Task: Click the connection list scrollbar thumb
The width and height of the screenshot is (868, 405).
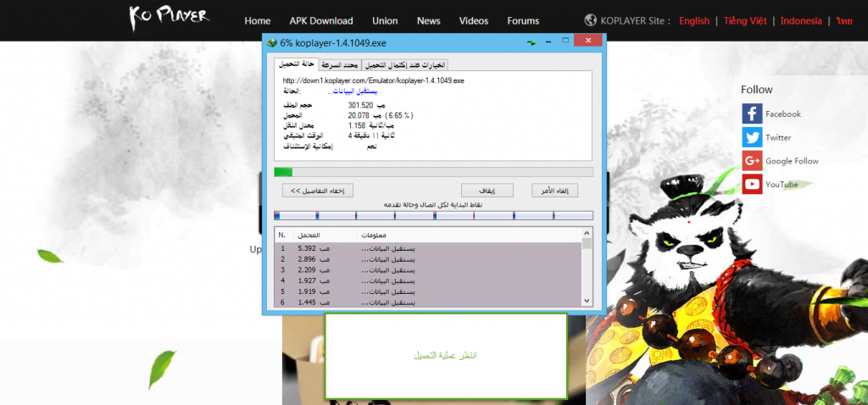Action: 587,244
